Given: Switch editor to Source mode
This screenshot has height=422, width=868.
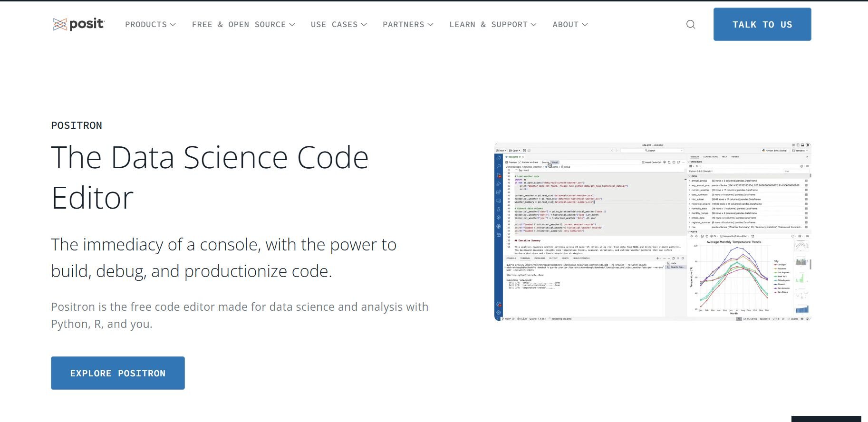Looking at the screenshot, I should point(545,163).
